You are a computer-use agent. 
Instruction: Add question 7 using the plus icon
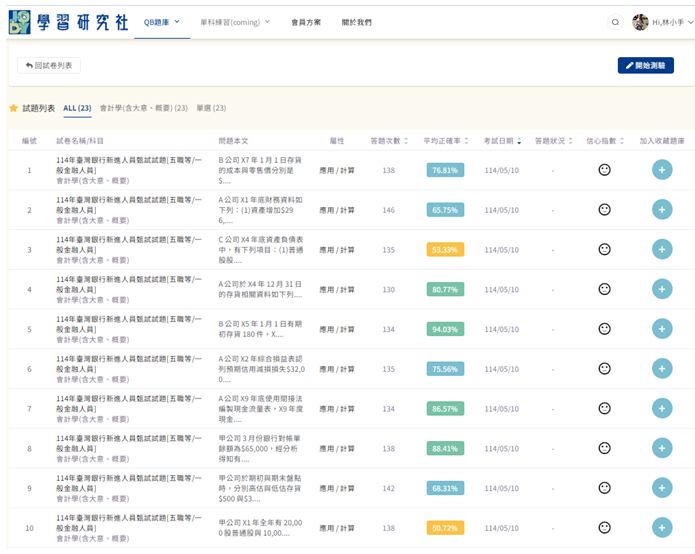click(661, 408)
